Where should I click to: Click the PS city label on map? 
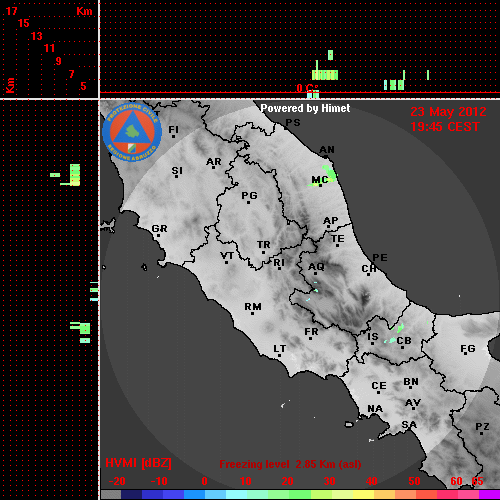tap(293, 123)
